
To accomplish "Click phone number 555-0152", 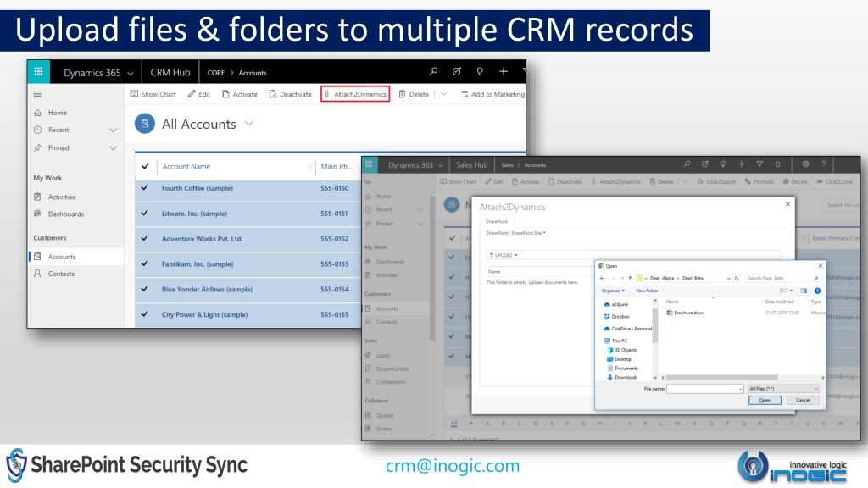I will [x=334, y=239].
